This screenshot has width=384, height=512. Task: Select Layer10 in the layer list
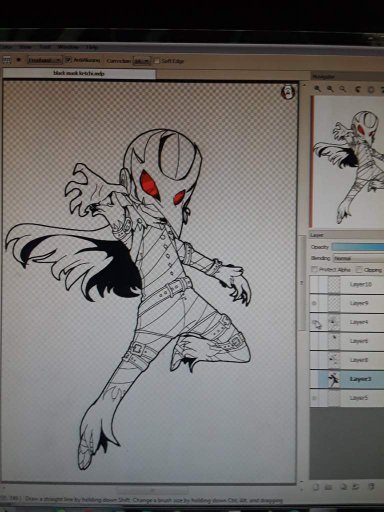coord(347,284)
